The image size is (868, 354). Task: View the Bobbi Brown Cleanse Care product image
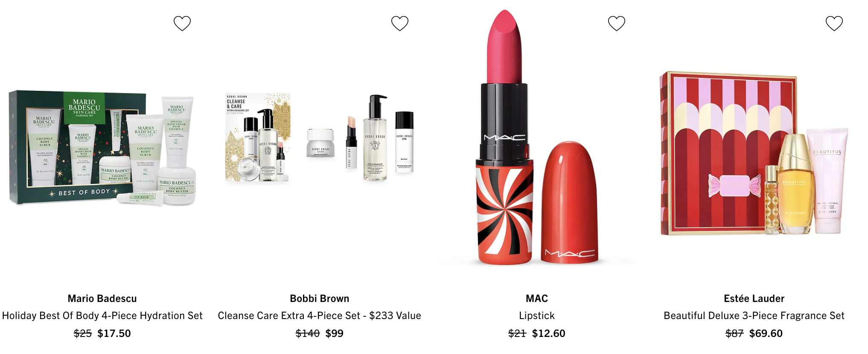click(320, 138)
